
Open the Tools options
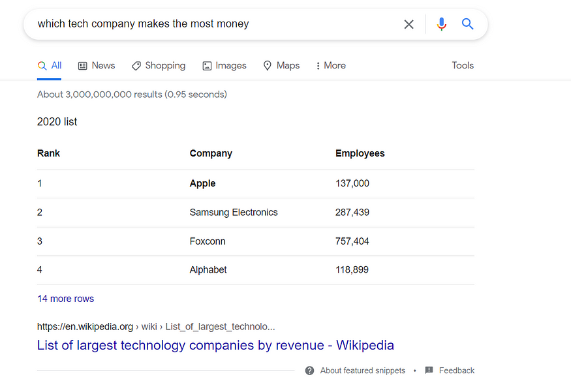462,66
